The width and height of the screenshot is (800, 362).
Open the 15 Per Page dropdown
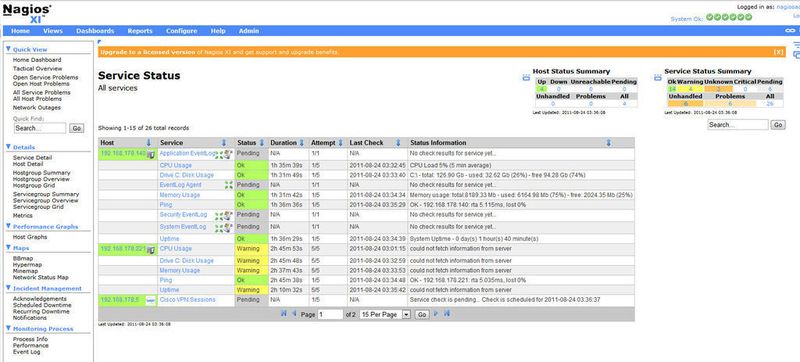coord(385,315)
